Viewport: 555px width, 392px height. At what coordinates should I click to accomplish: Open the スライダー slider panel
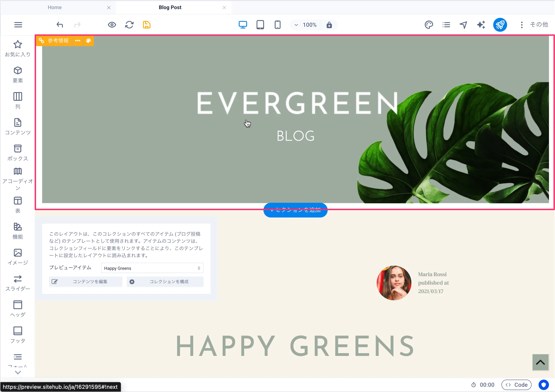[x=18, y=283]
